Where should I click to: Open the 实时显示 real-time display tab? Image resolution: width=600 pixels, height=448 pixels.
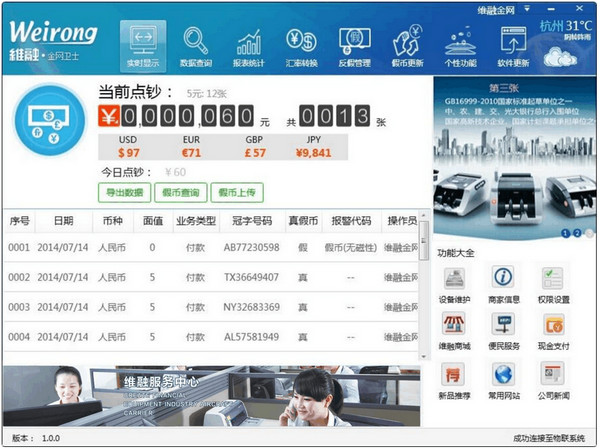pyautogui.click(x=143, y=46)
